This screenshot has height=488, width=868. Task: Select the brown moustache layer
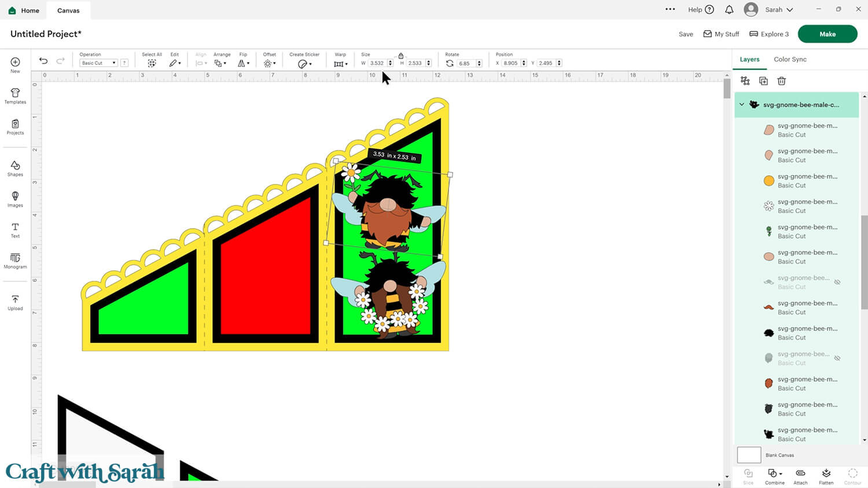(797, 307)
